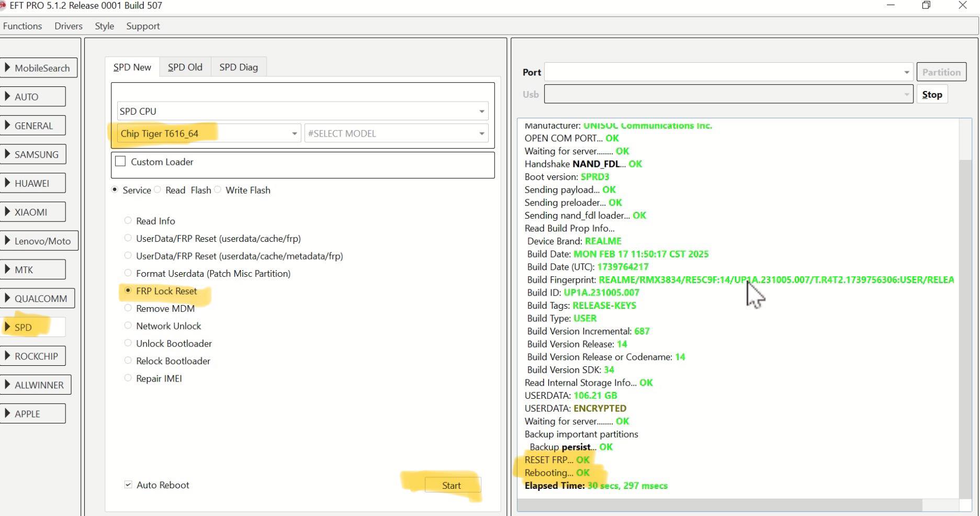Open the Lenovo/Moto sidebar category
The width and height of the screenshot is (980, 516).
[39, 241]
